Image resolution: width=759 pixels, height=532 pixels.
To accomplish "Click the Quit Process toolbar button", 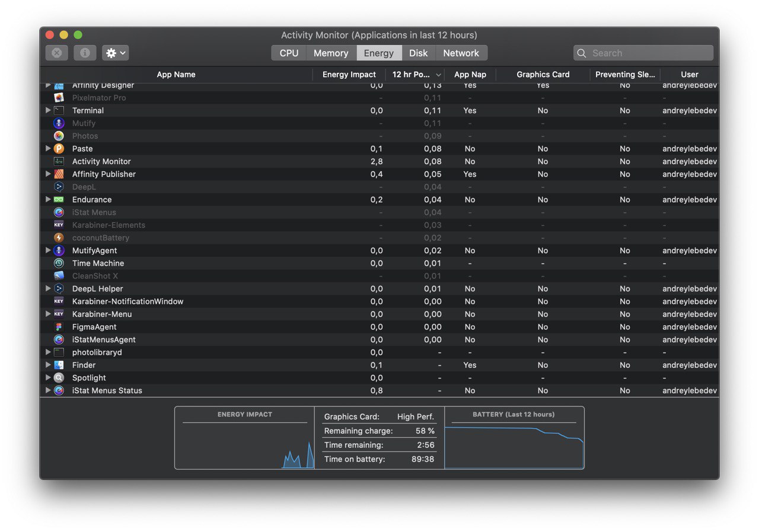I will pyautogui.click(x=57, y=53).
